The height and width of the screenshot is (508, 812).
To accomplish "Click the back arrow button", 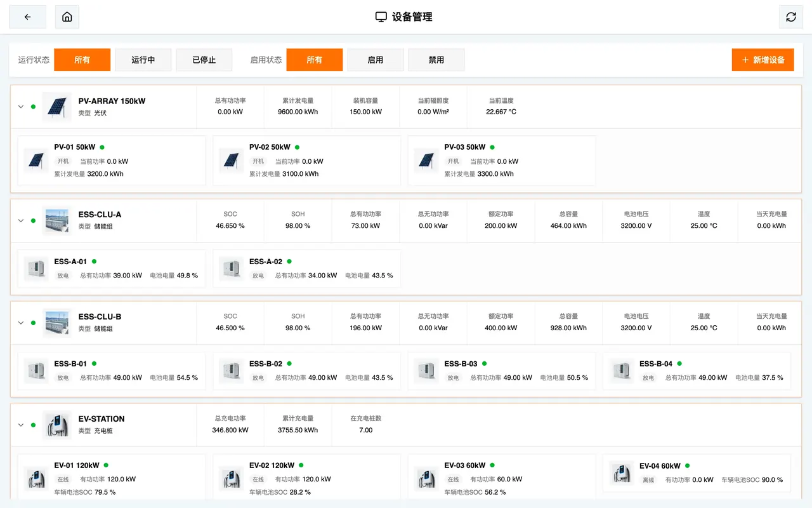I will 27,17.
